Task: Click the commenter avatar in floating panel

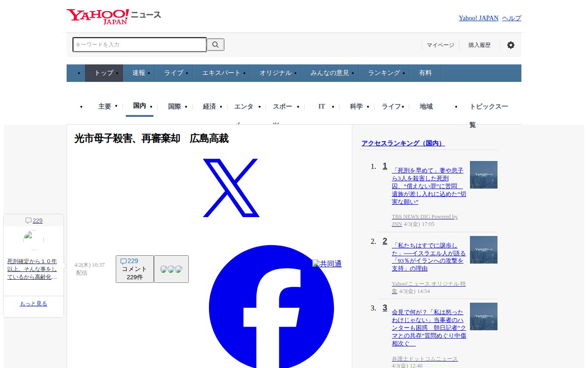Action: pyautogui.click(x=34, y=240)
